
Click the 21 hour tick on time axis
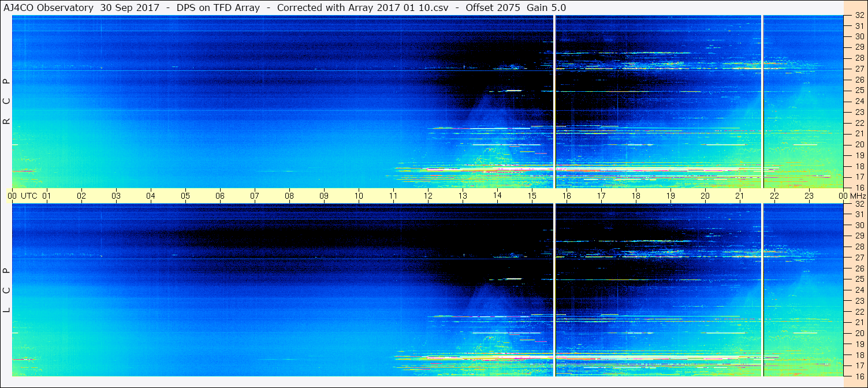740,196
